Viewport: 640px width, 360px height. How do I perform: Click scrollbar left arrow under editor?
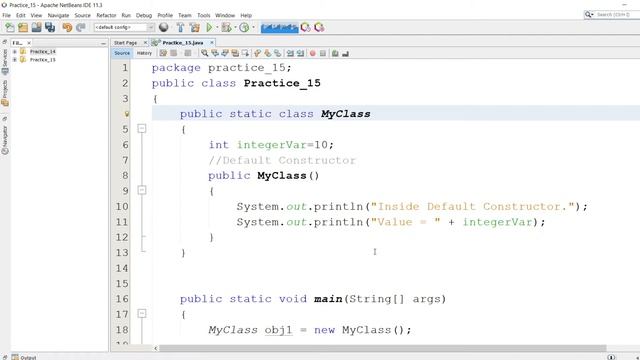(x=156, y=348)
